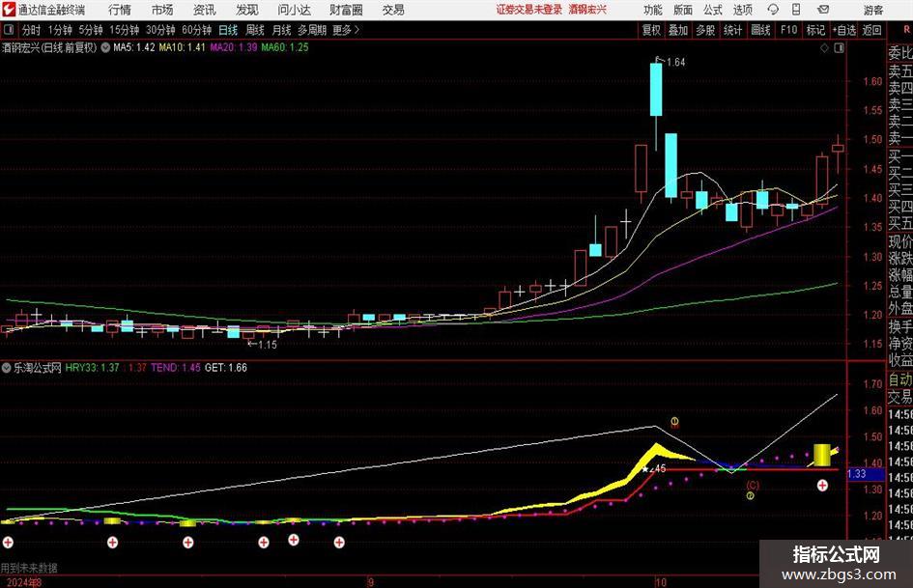
Task: Switch to the 30分钟 period tab
Action: [x=160, y=30]
